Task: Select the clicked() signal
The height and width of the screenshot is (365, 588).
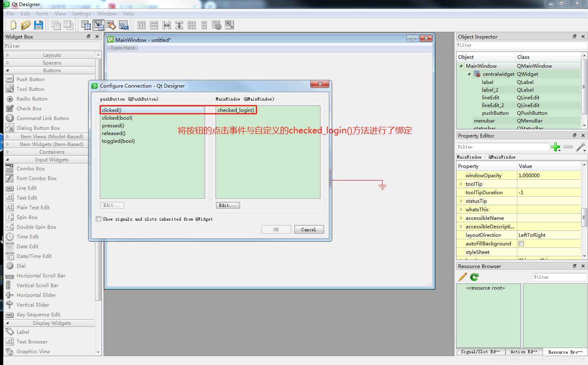Action: pyautogui.click(x=152, y=110)
